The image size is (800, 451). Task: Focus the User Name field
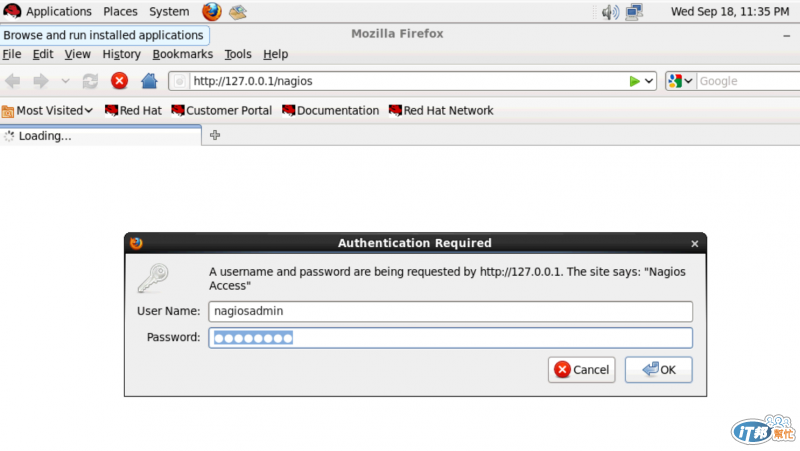(450, 311)
